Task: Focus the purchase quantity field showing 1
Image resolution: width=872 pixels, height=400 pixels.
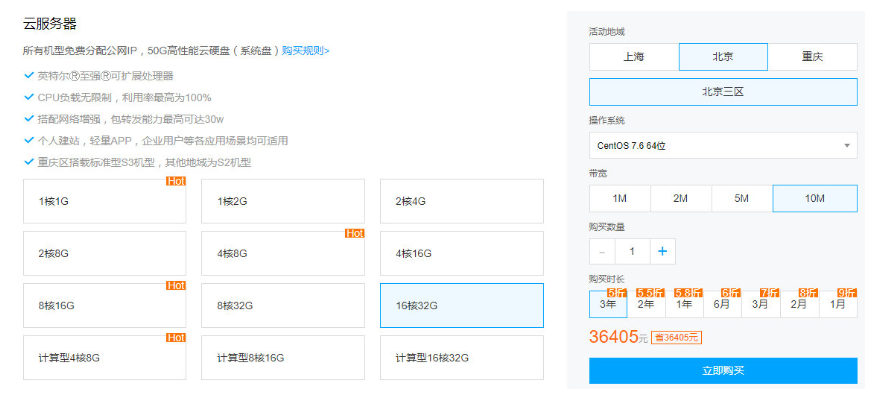Action: 632,251
